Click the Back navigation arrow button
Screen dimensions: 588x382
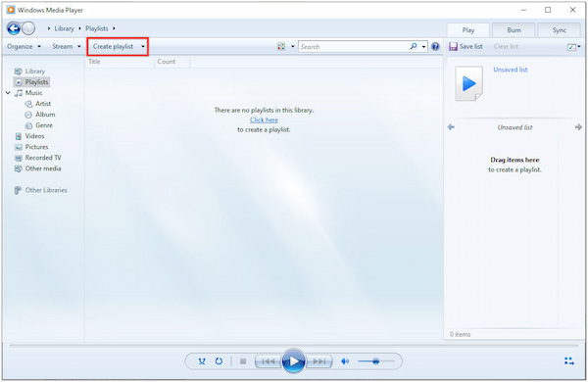click(x=14, y=28)
